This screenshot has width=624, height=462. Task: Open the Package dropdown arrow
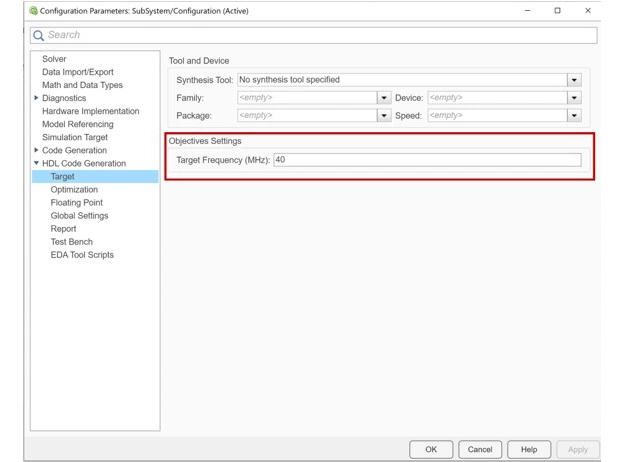tap(383, 116)
